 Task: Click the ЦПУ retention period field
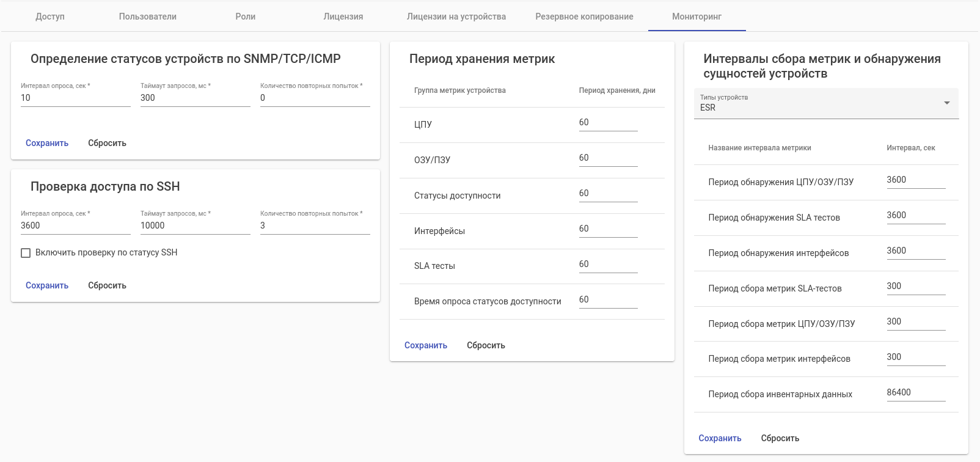pyautogui.click(x=608, y=123)
